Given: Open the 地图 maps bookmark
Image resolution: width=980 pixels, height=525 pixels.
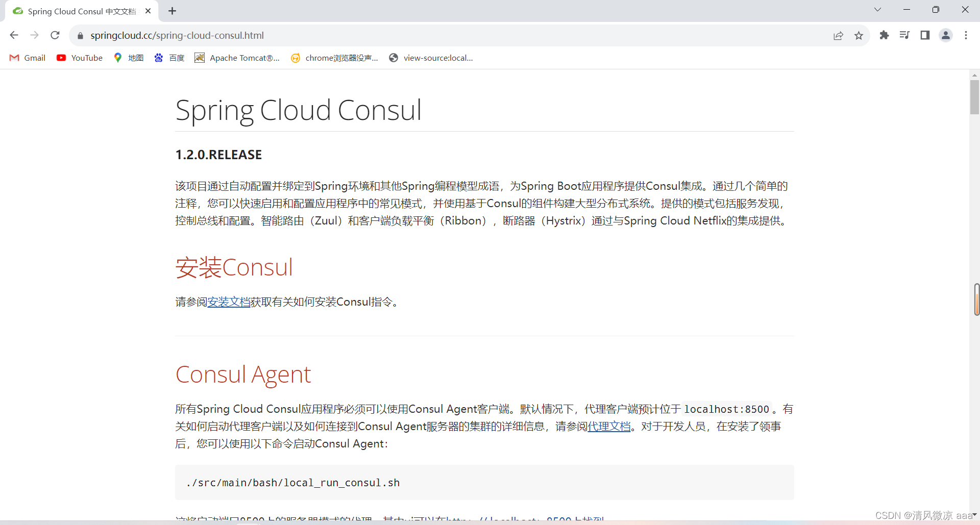Looking at the screenshot, I should (x=129, y=58).
